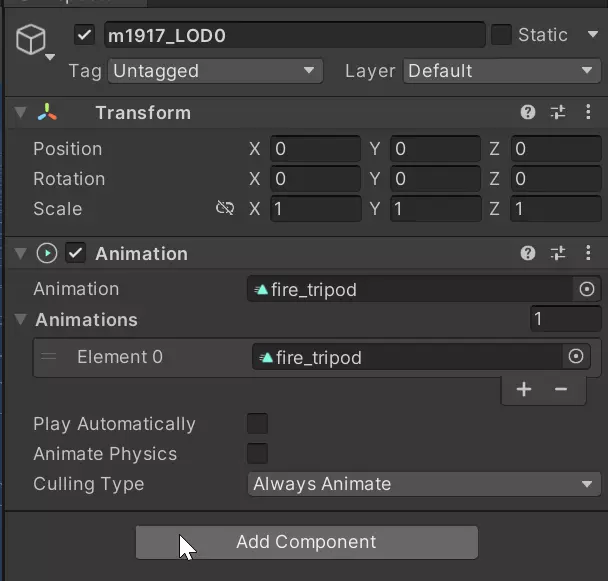Toggle the Scale constrain proportions link
608x581 pixels.
click(225, 209)
